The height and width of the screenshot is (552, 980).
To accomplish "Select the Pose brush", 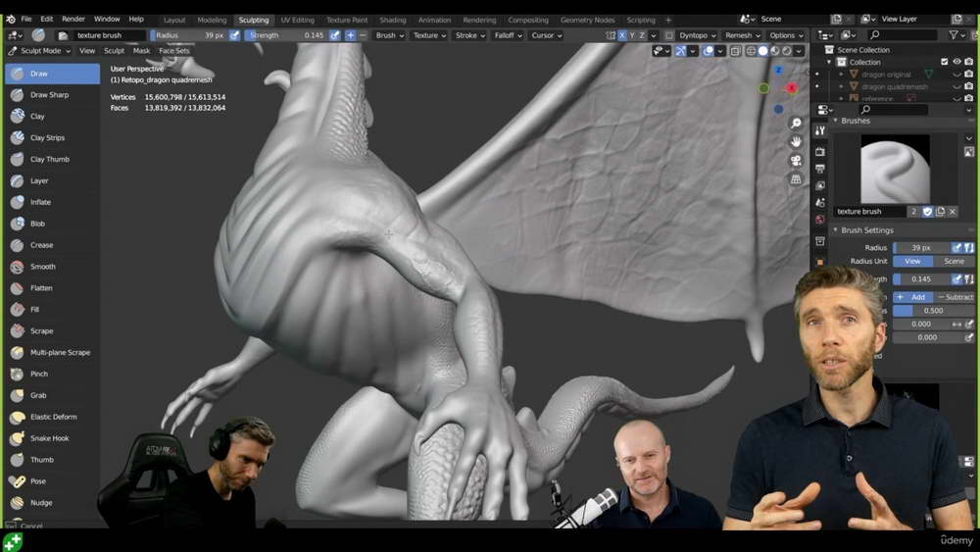I will [x=53, y=481].
